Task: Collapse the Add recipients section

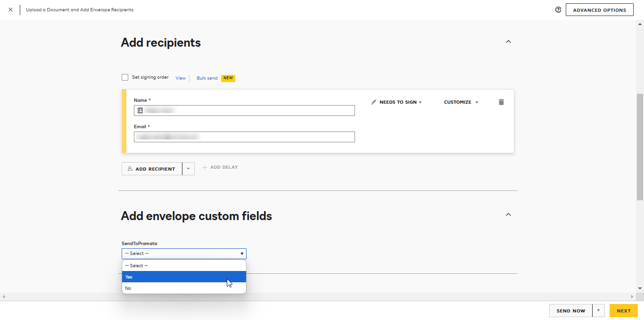Action: (508, 41)
